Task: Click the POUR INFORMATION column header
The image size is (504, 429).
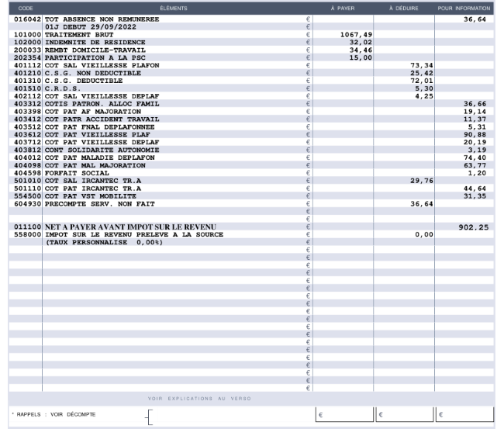Action: click(464, 8)
